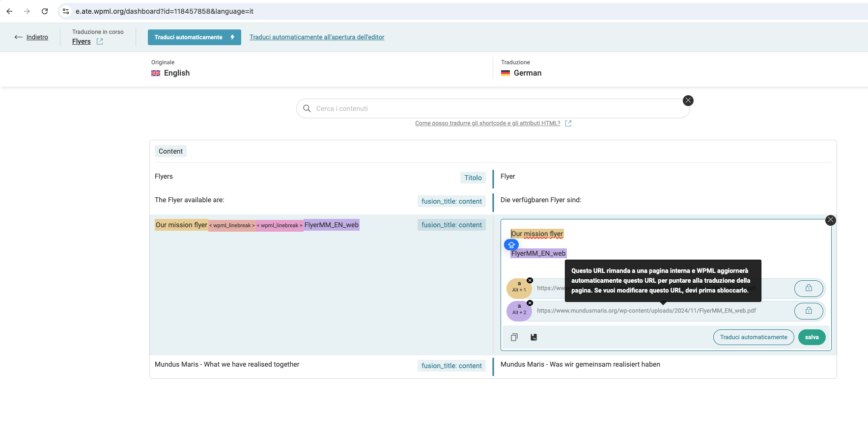Click the second wpml_linebreak marker
Viewport: 868px width, 428px height.
(x=280, y=225)
